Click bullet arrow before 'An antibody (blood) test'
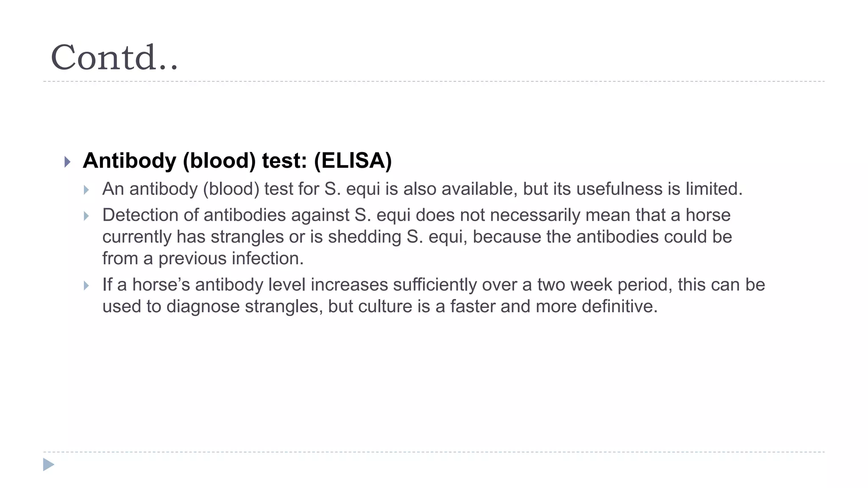This screenshot has height=488, width=868. 86,190
